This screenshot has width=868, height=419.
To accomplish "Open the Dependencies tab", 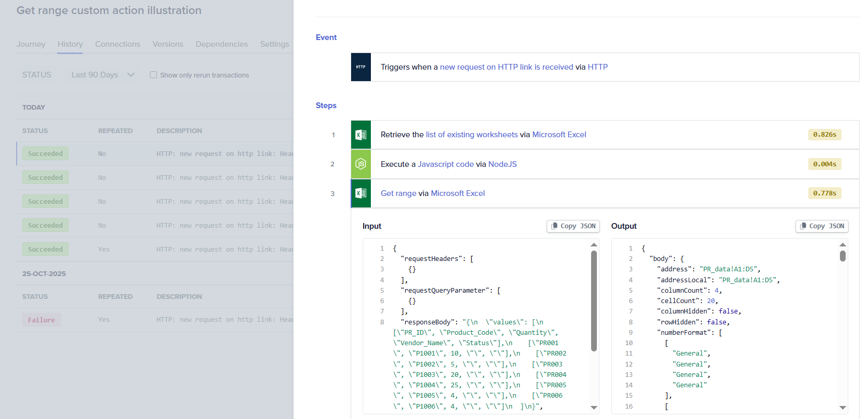I will click(x=222, y=44).
